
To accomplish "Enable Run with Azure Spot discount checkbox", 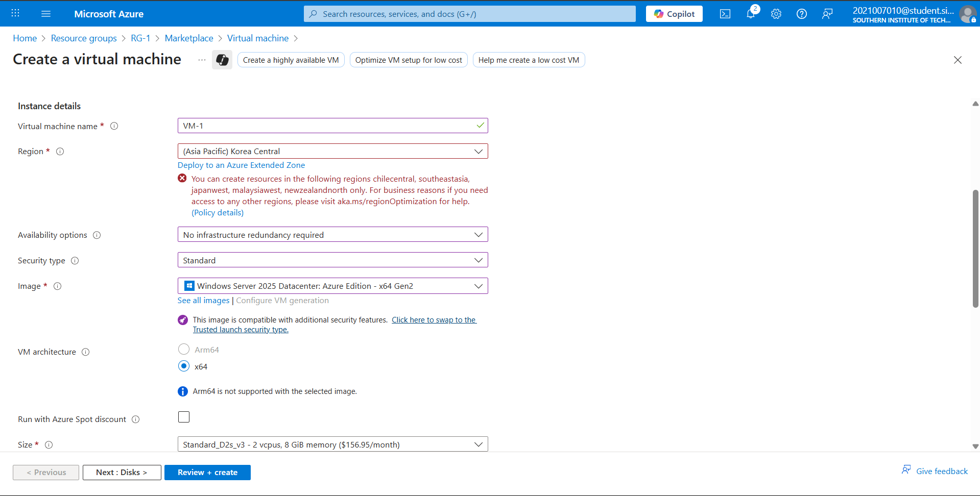I will 184,417.
